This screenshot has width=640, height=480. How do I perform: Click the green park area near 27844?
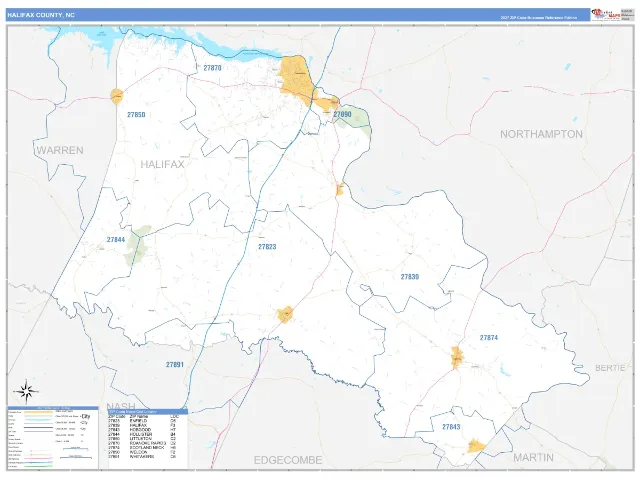point(137,245)
